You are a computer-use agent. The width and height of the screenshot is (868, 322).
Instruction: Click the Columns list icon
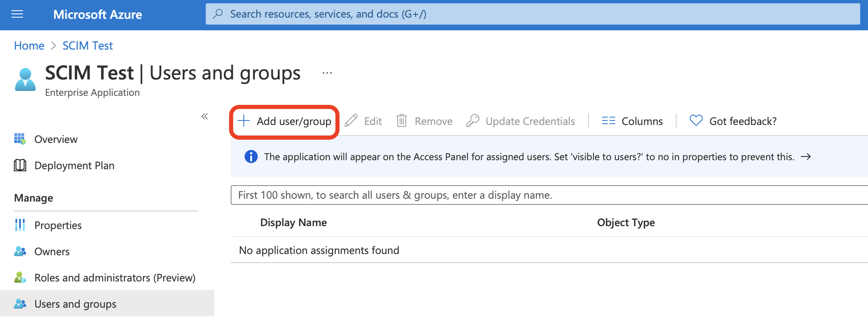[608, 121]
